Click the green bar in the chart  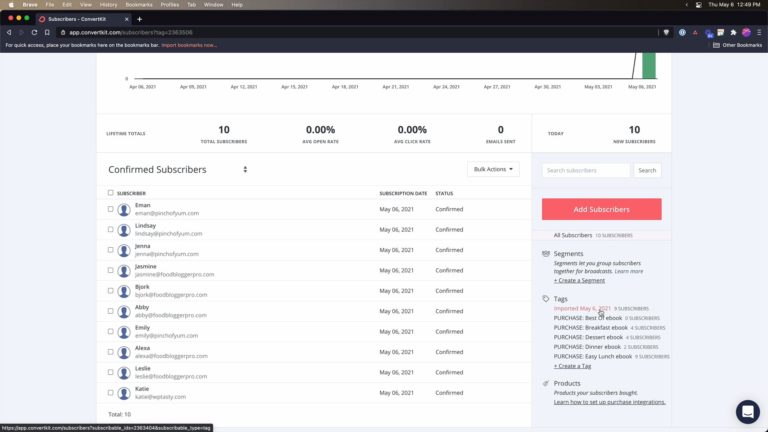pyautogui.click(x=649, y=66)
